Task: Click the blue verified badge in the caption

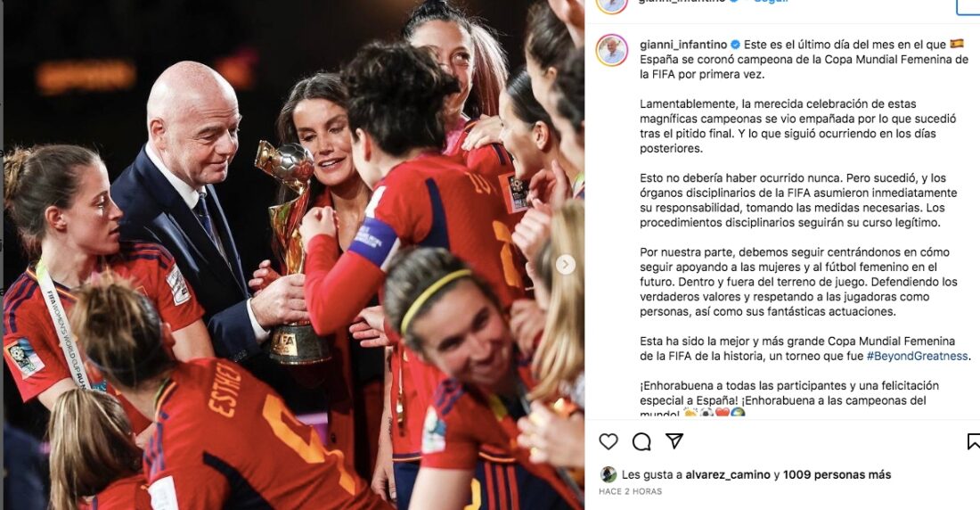Action: coord(736,45)
